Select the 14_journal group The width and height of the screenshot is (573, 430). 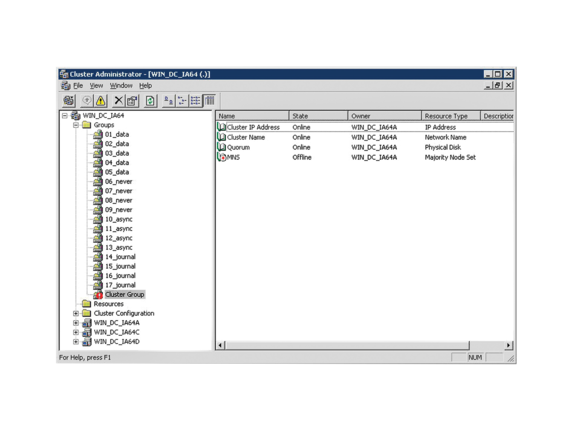tap(120, 257)
